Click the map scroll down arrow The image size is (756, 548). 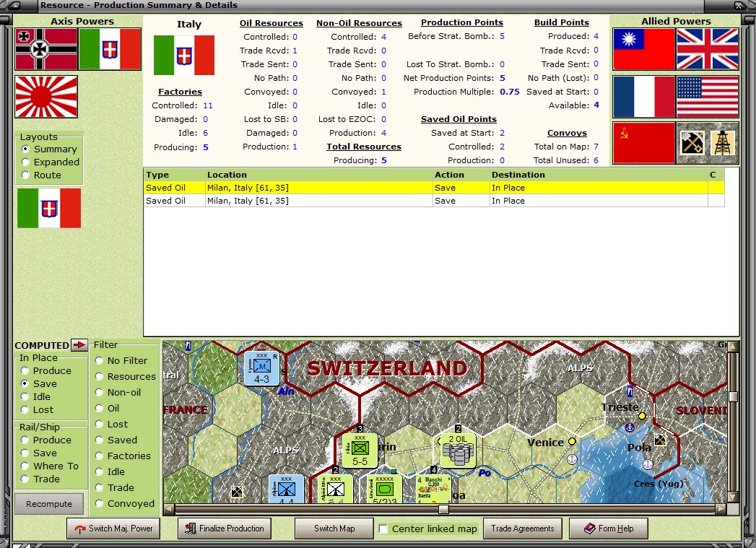[x=734, y=497]
